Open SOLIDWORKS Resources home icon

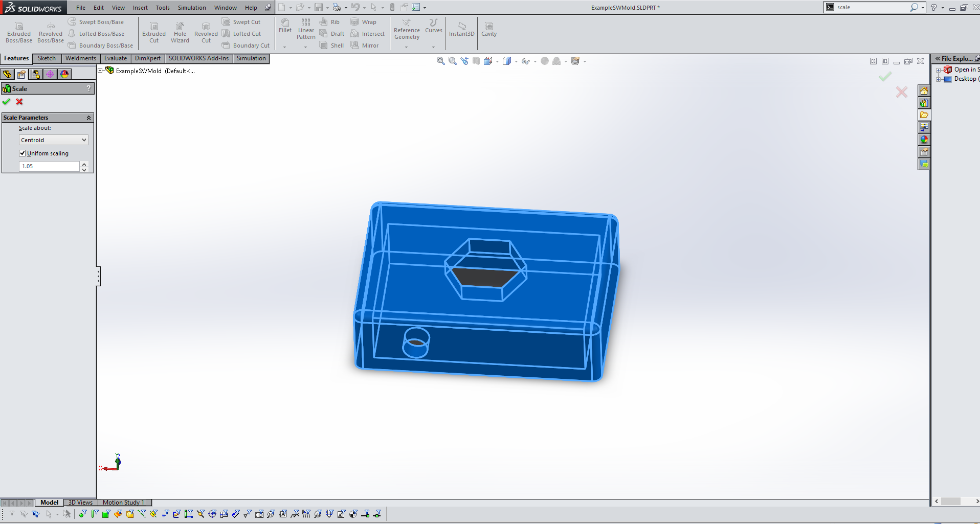pyautogui.click(x=924, y=90)
